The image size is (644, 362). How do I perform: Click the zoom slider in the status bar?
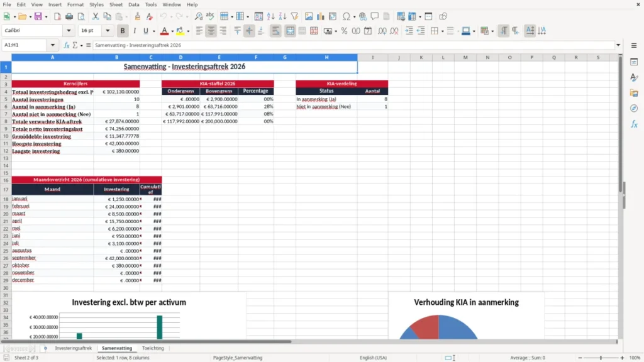point(601,358)
